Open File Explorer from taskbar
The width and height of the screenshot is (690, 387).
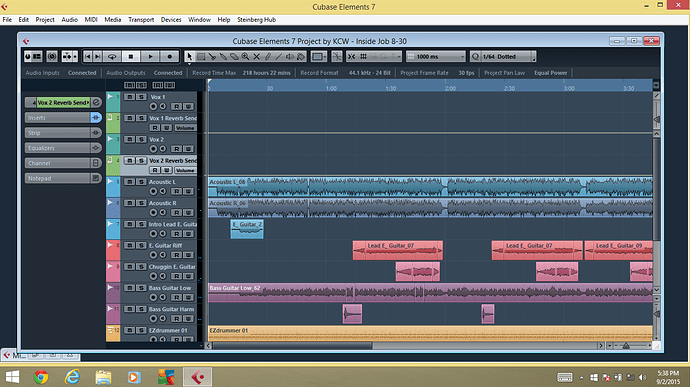pos(103,377)
